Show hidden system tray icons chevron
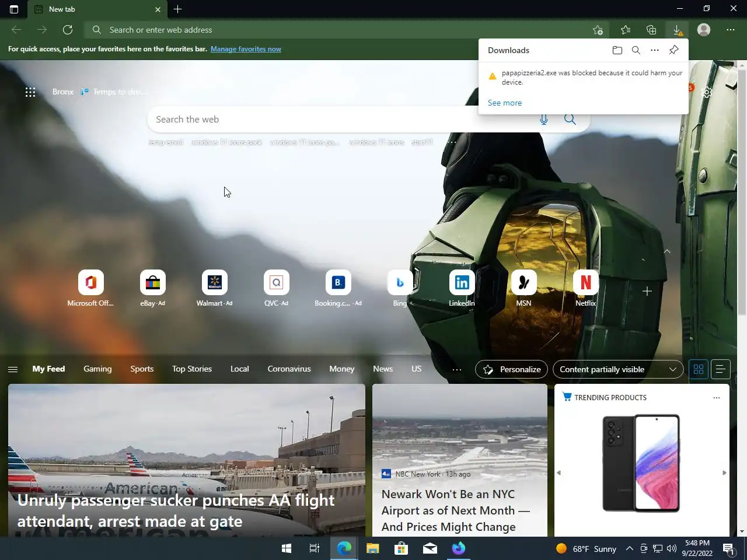The width and height of the screenshot is (747, 560). pos(629,548)
